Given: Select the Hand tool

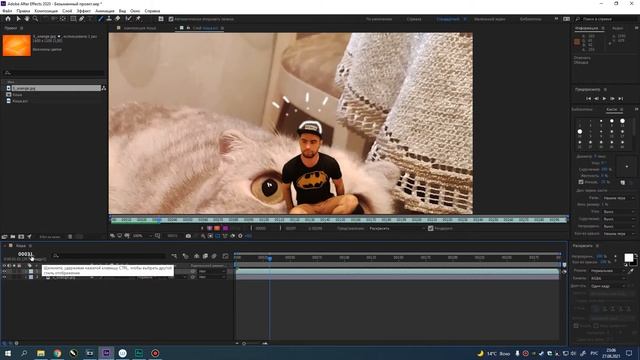Looking at the screenshot, I should coord(27,19).
